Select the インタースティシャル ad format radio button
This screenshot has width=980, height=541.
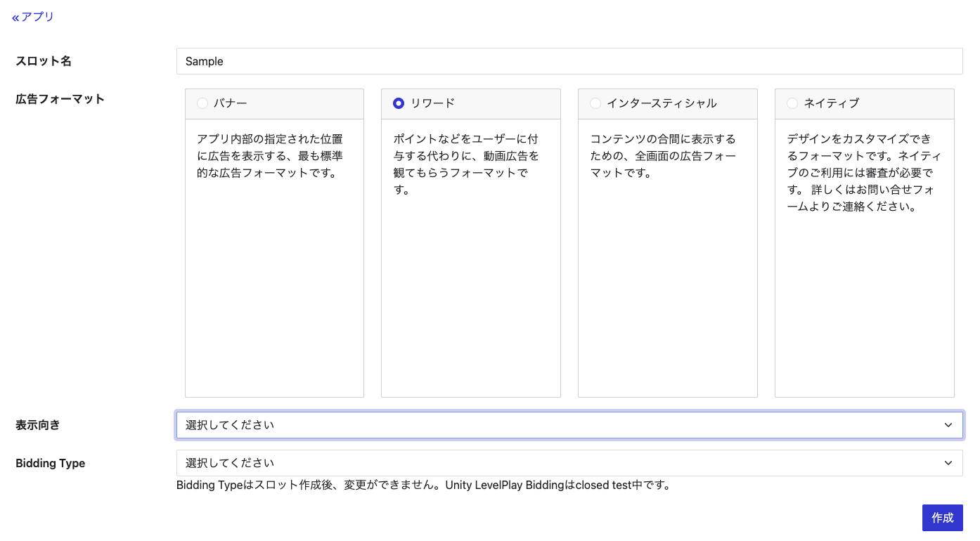(x=595, y=103)
